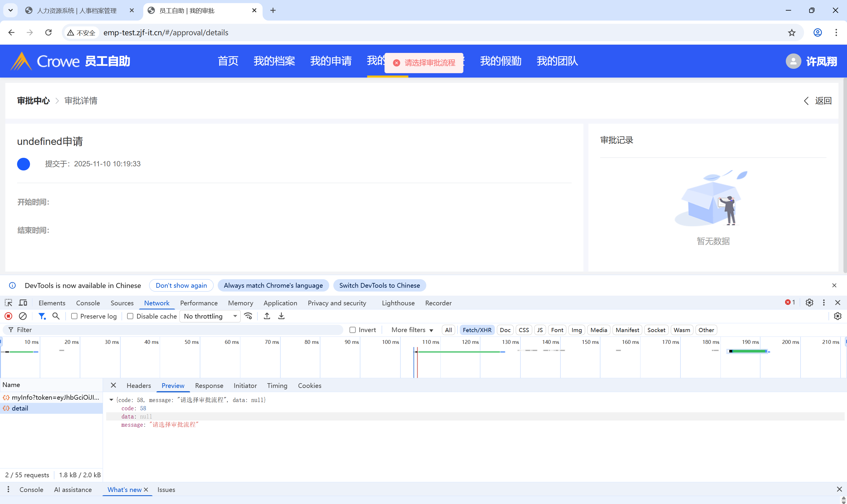Click the network search magnifier icon

[56, 316]
